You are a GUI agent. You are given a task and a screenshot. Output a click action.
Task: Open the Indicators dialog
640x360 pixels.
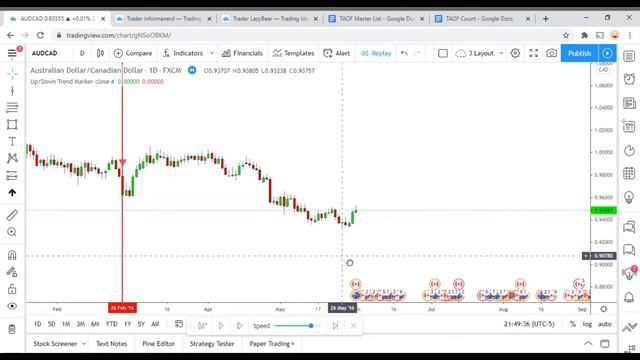coord(182,53)
